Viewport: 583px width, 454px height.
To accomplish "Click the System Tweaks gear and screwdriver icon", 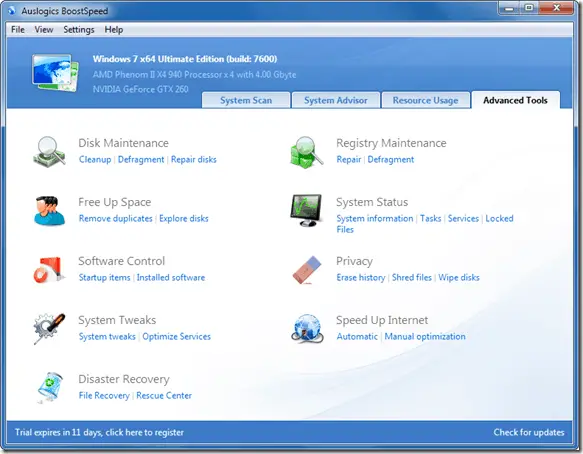I will tap(49, 328).
